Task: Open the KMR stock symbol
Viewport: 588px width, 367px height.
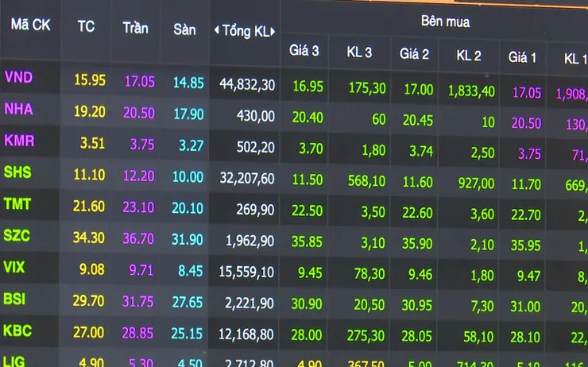Action: click(x=19, y=141)
